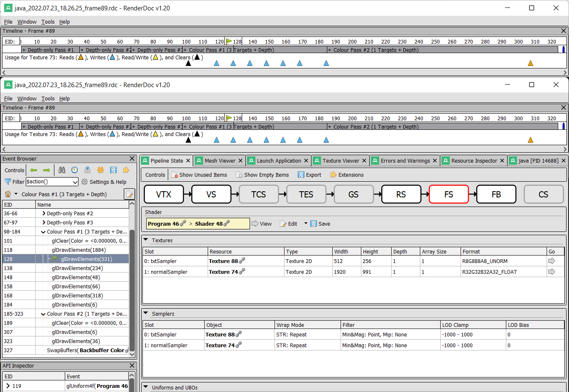
Task: Select the FB pipeline stage
Action: (x=496, y=194)
